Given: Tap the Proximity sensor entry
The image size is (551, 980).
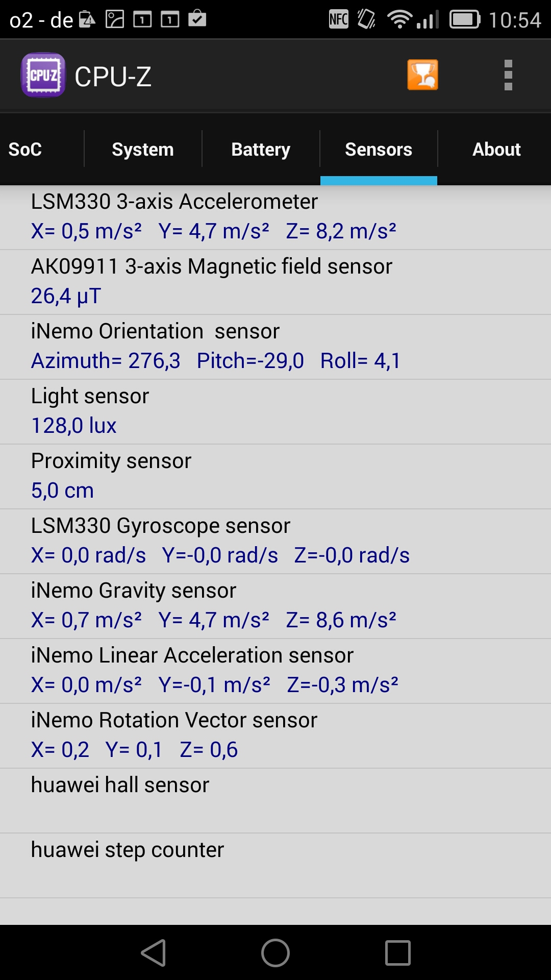Looking at the screenshot, I should coord(275,476).
